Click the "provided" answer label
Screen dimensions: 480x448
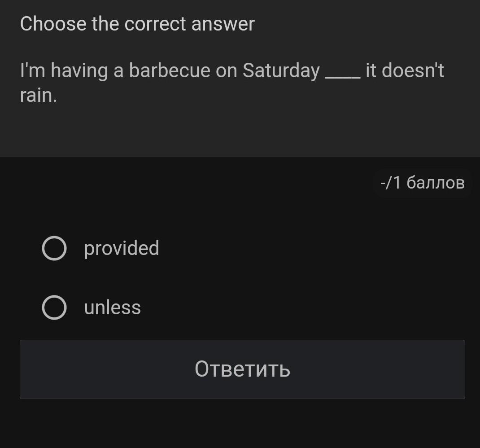(122, 248)
